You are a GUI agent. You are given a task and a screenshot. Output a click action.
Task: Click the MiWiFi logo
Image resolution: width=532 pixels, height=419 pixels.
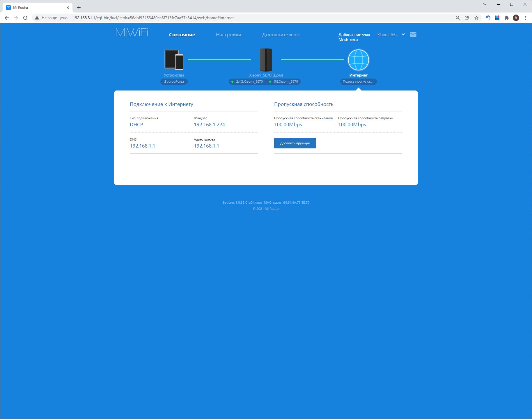coord(132,32)
